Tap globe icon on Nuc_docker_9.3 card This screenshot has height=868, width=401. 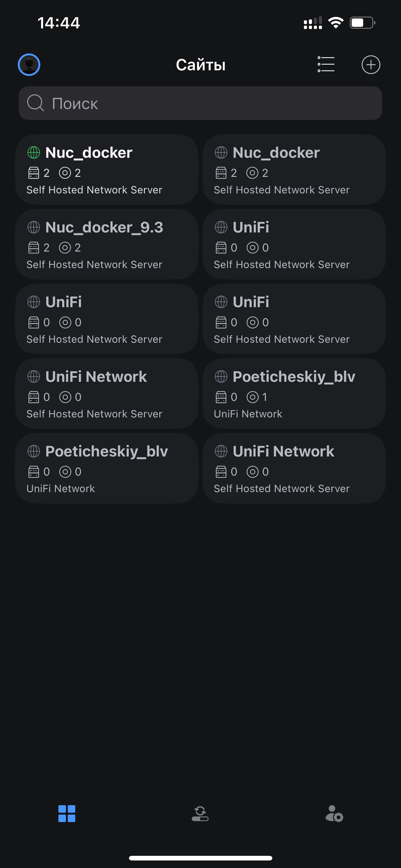[34, 227]
